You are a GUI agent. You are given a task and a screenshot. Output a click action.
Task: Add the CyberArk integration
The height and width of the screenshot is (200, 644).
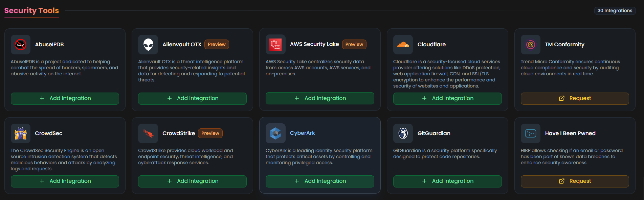pos(320,181)
